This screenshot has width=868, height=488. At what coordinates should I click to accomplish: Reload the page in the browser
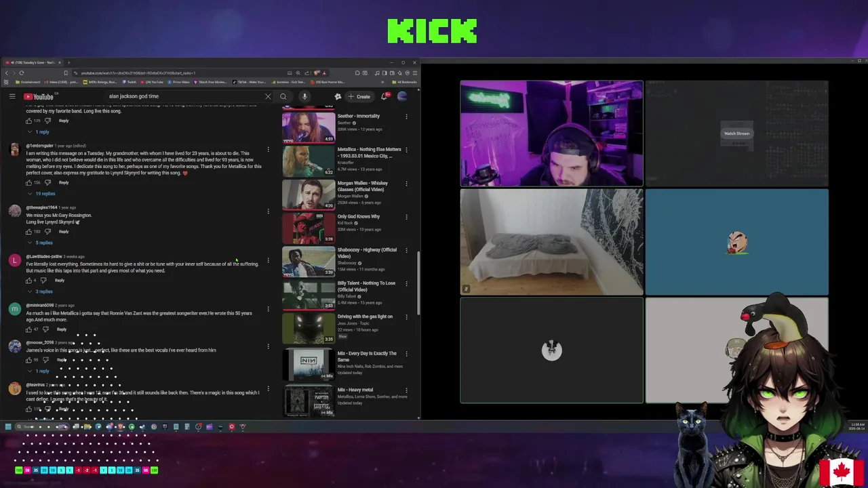tap(22, 73)
